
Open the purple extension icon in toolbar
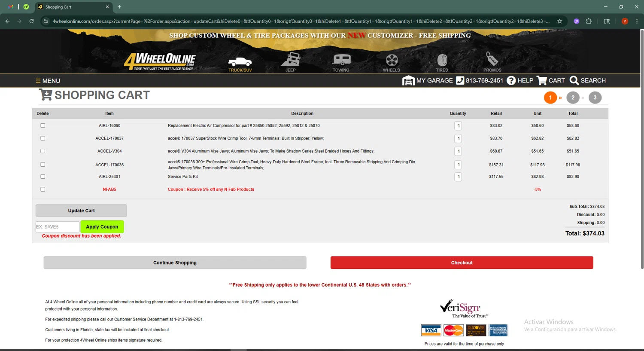(577, 21)
